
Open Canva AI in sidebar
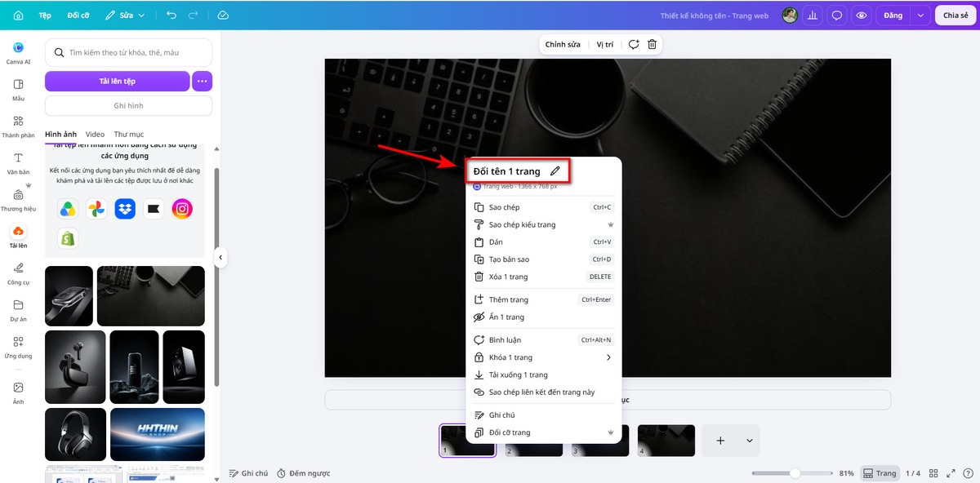tap(18, 52)
